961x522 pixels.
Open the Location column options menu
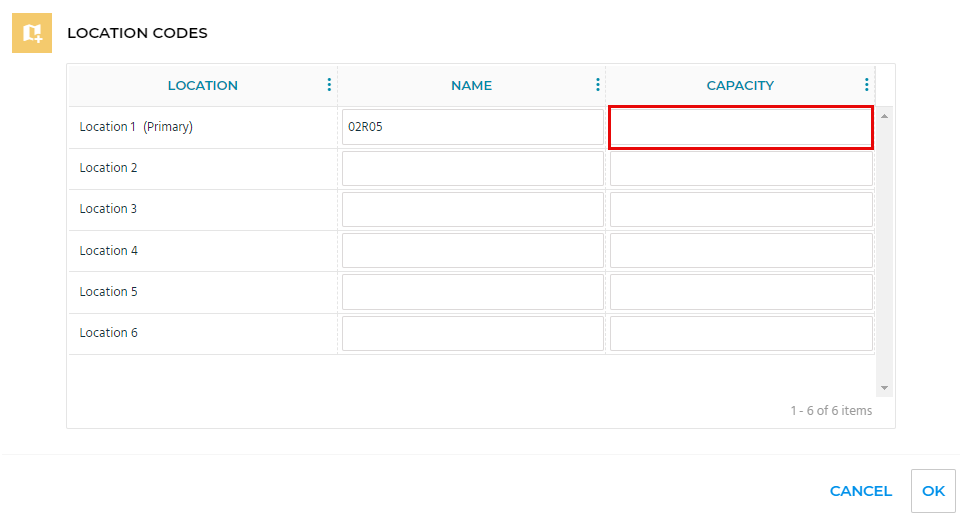(329, 85)
